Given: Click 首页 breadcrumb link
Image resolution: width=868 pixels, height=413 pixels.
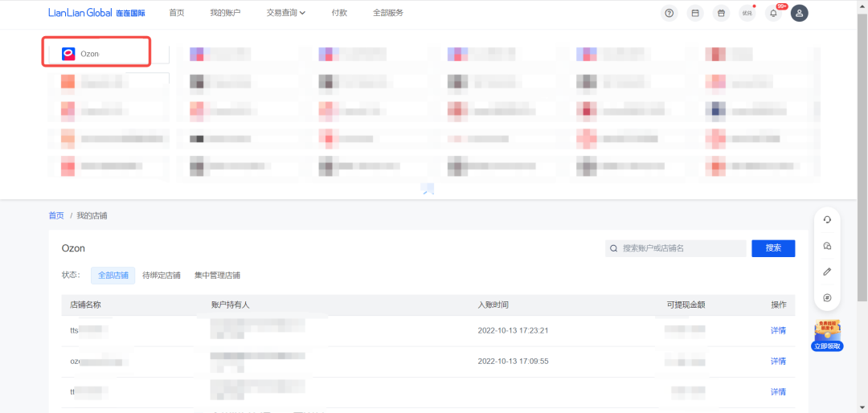Looking at the screenshot, I should [56, 215].
